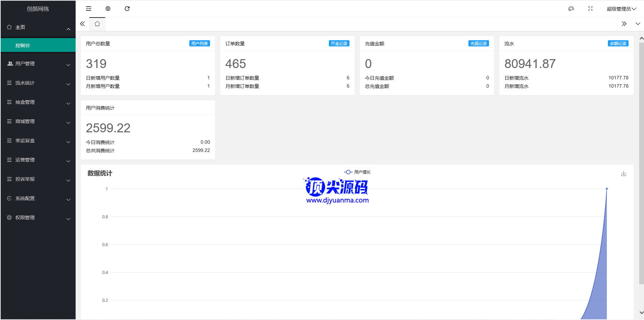This screenshot has height=320, width=644.
Task: Download the chart image using save icon
Action: [624, 174]
